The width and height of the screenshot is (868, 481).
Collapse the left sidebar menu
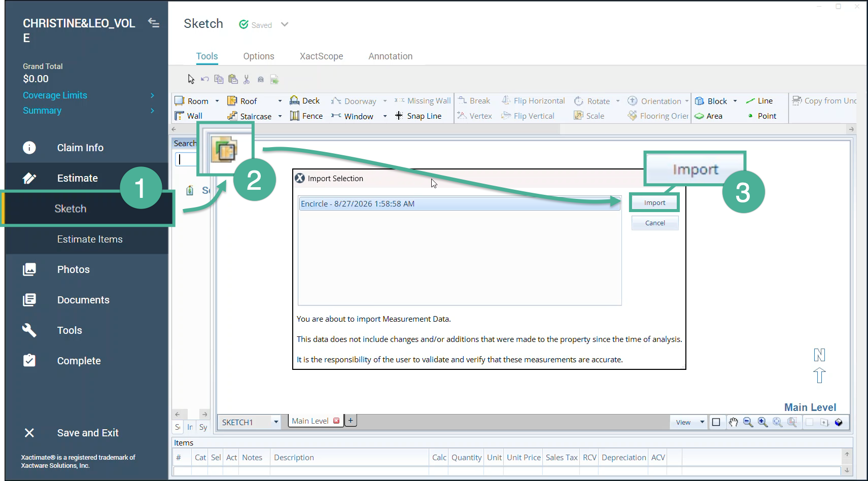pyautogui.click(x=154, y=23)
